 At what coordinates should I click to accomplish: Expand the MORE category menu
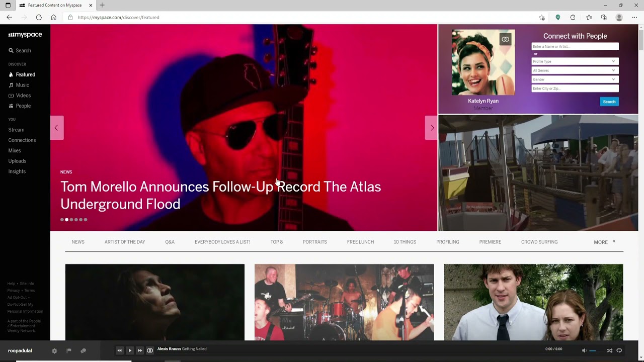604,242
